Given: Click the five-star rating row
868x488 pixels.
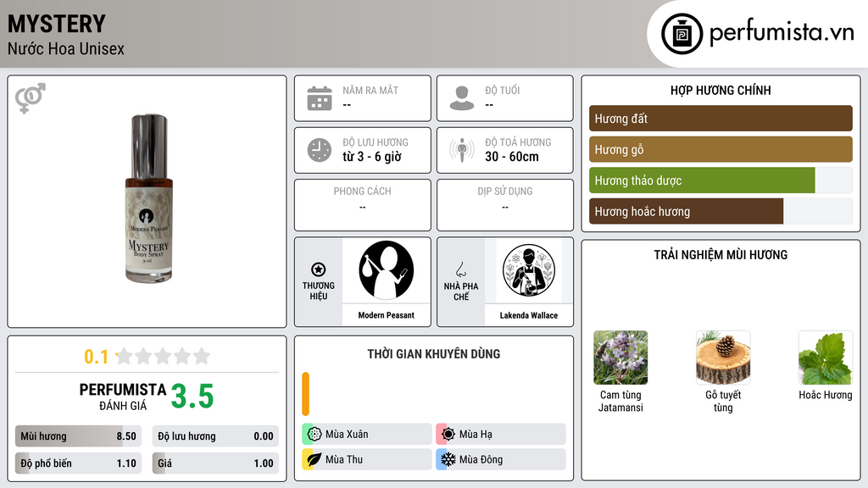Looking at the screenshot, I should point(164,356).
